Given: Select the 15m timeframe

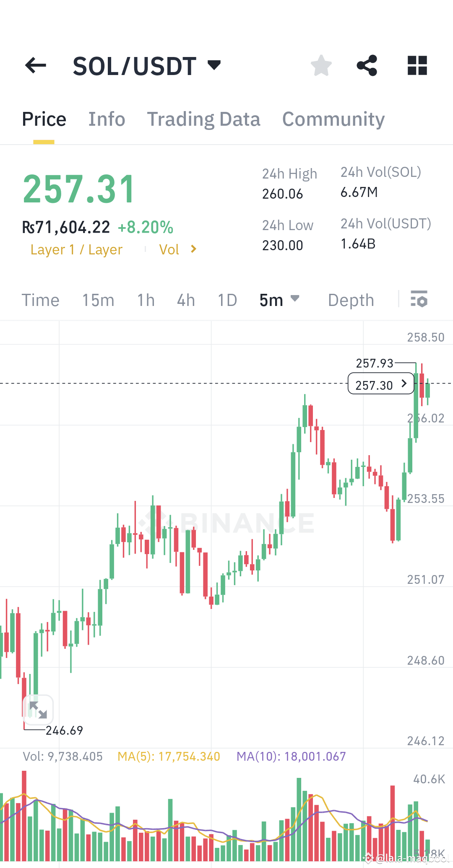Looking at the screenshot, I should click(x=98, y=300).
